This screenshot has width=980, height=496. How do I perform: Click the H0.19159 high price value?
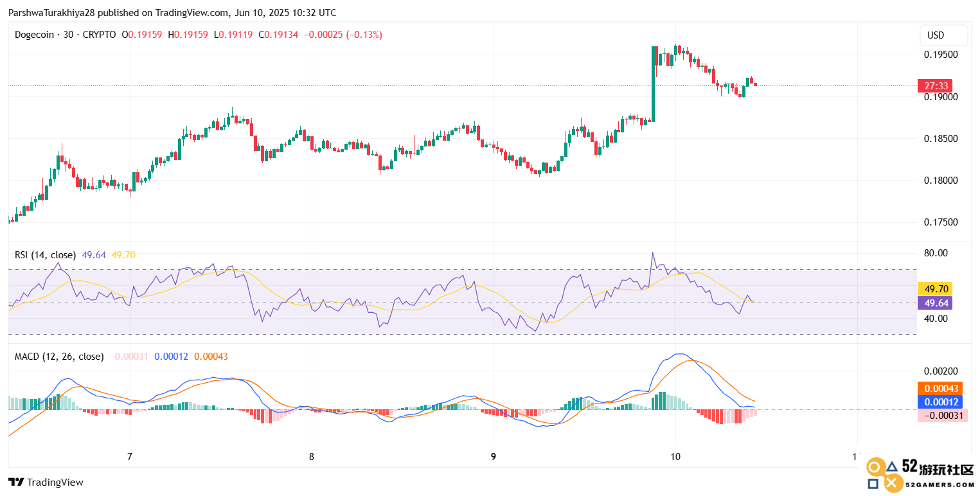tap(188, 35)
